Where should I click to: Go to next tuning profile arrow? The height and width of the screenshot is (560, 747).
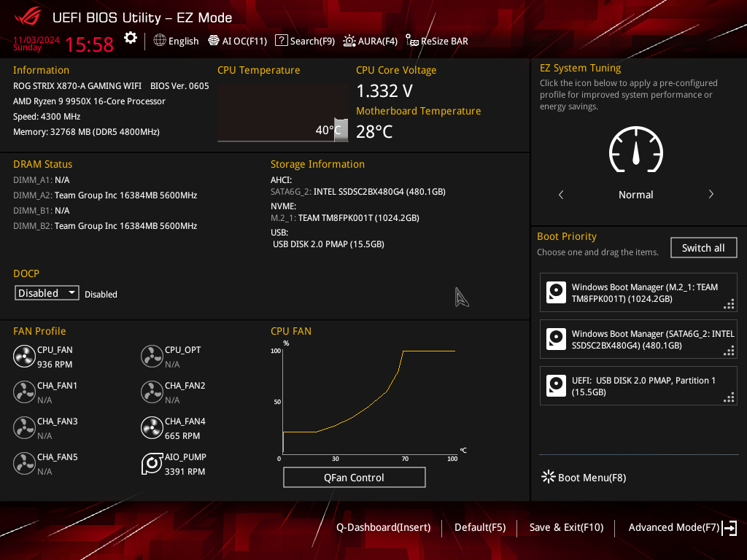click(711, 194)
